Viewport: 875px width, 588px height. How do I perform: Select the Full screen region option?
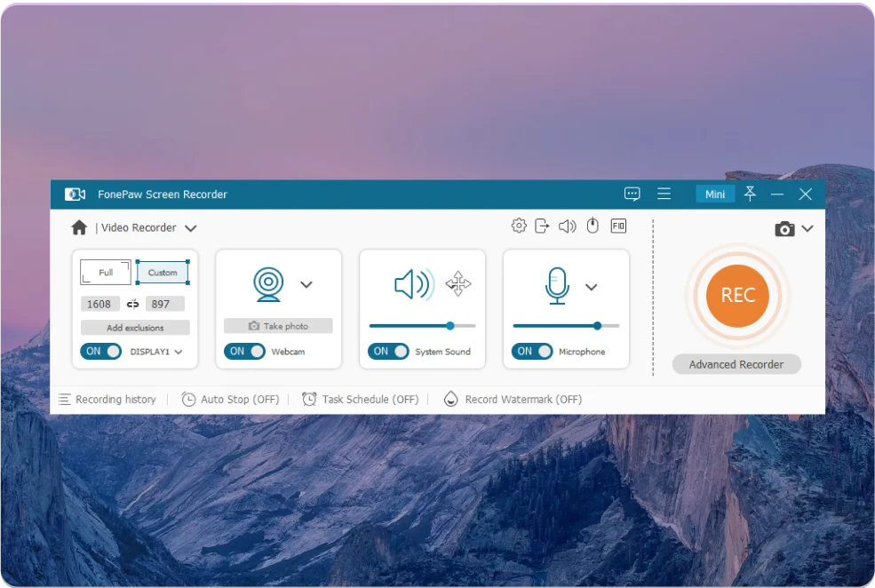coord(106,273)
